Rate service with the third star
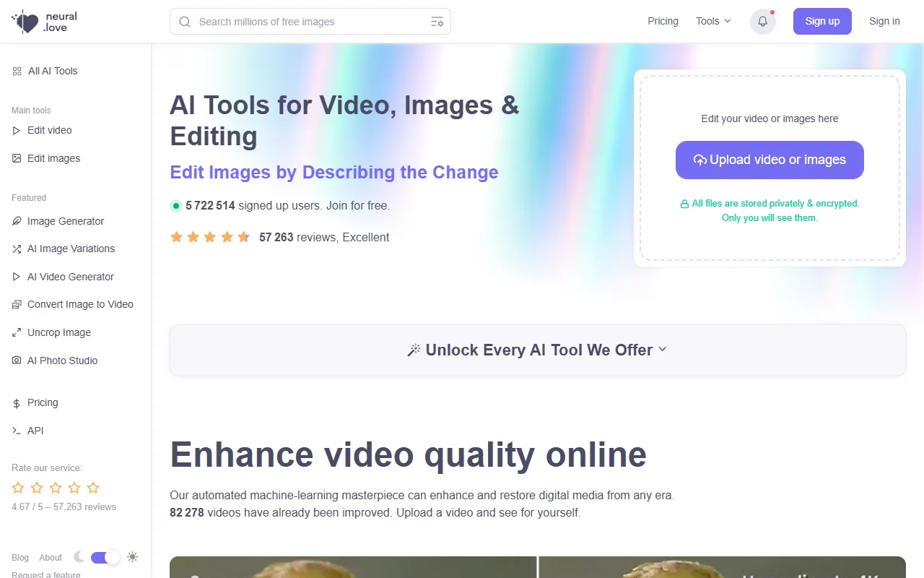Image resolution: width=924 pixels, height=578 pixels. (x=56, y=488)
